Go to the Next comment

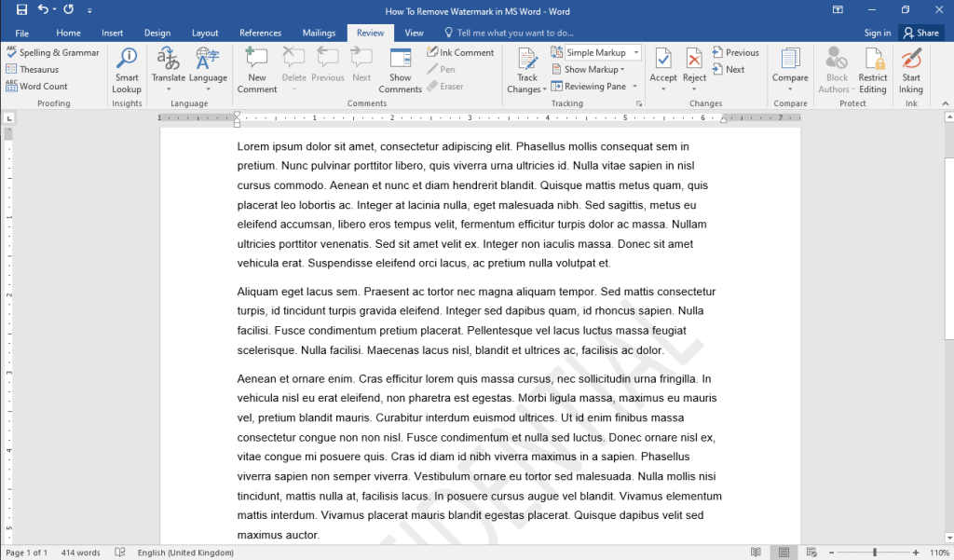point(361,66)
